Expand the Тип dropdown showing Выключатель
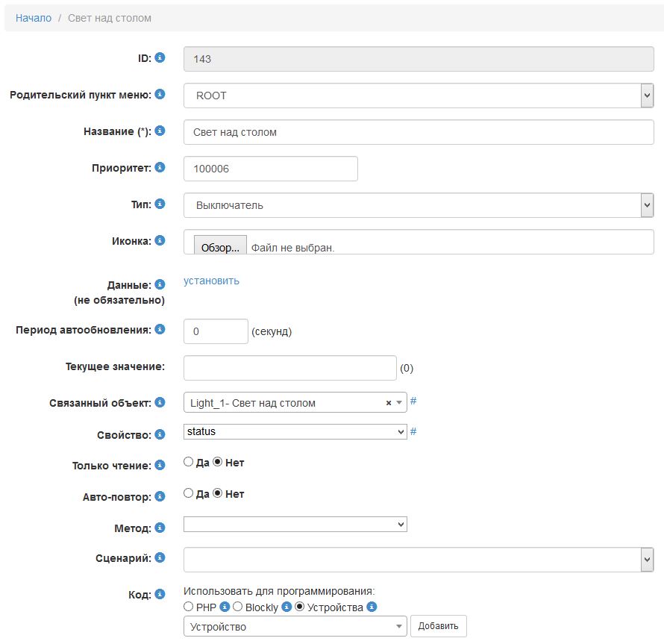Image resolution: width=664 pixels, height=644 pixels. (x=418, y=205)
